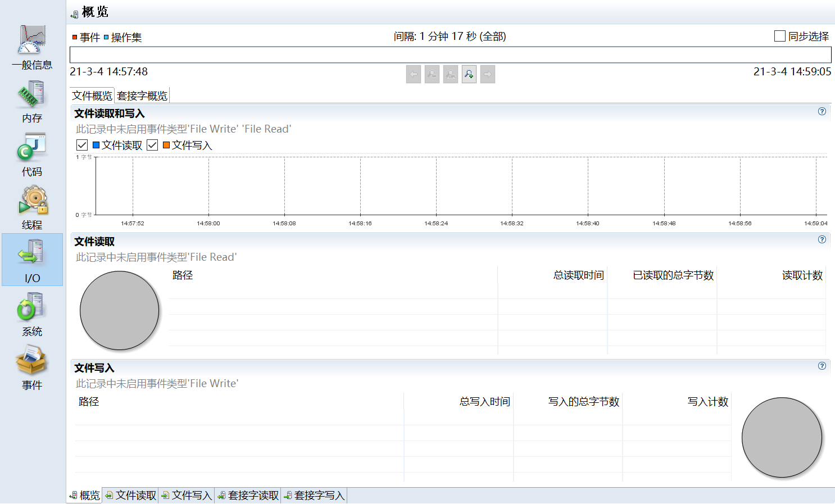835x504 pixels.
Task: Switch to the 文件概览 tab
Action: [x=92, y=96]
